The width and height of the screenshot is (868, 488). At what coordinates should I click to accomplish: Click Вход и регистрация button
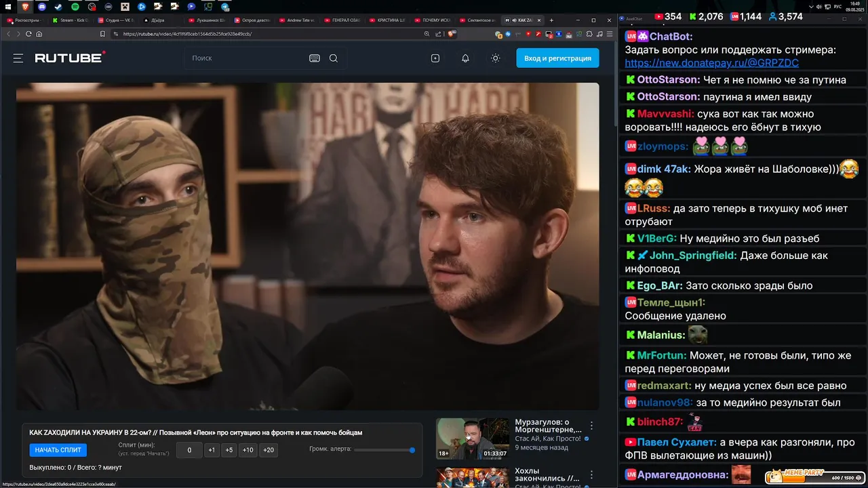coord(557,58)
